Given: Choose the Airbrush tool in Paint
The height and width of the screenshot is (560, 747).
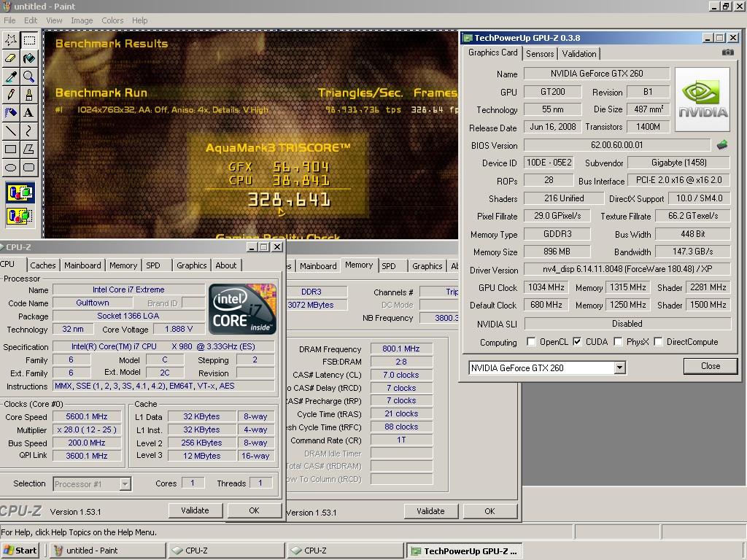Looking at the screenshot, I should pos(10,112).
